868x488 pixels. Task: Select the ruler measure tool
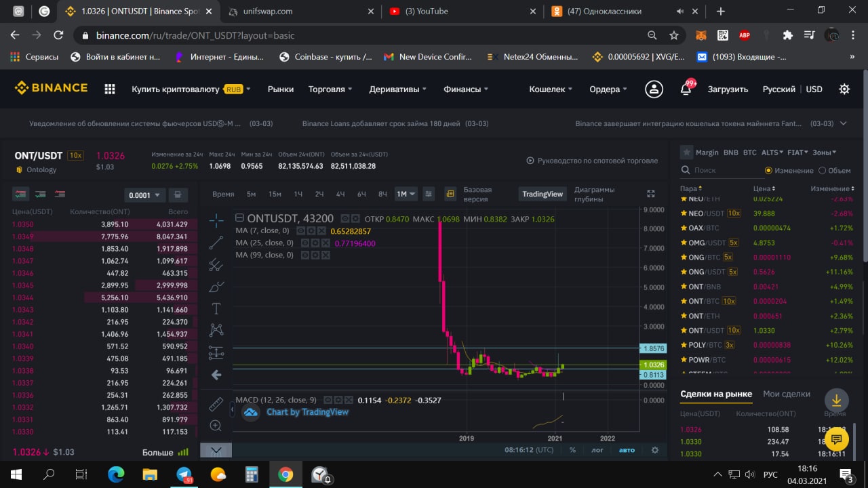[x=216, y=405]
